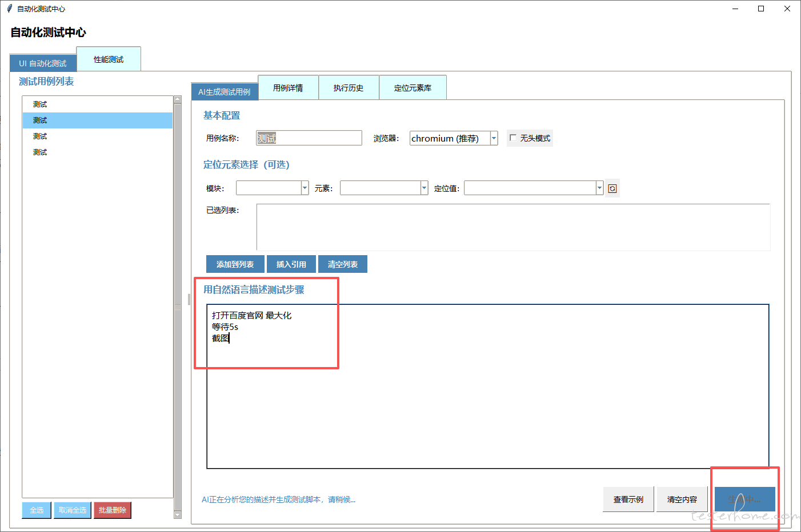Viewport: 801px width, 532px height.
Task: Click the red 批量删除 button
Action: click(x=113, y=510)
